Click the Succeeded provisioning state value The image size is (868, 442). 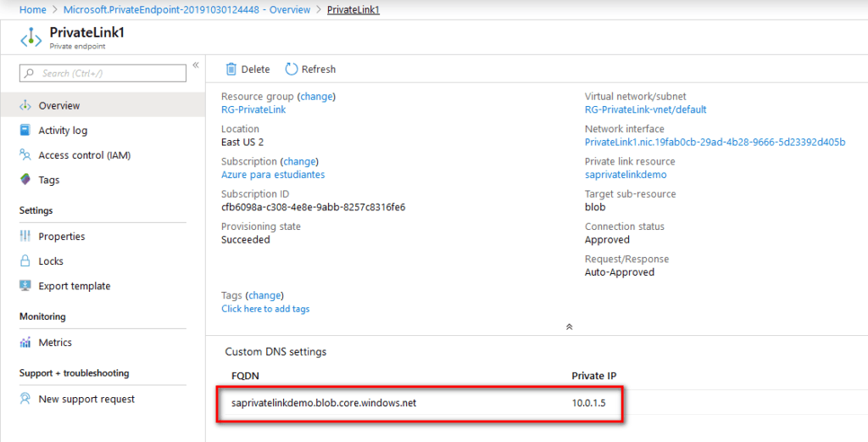pos(246,240)
